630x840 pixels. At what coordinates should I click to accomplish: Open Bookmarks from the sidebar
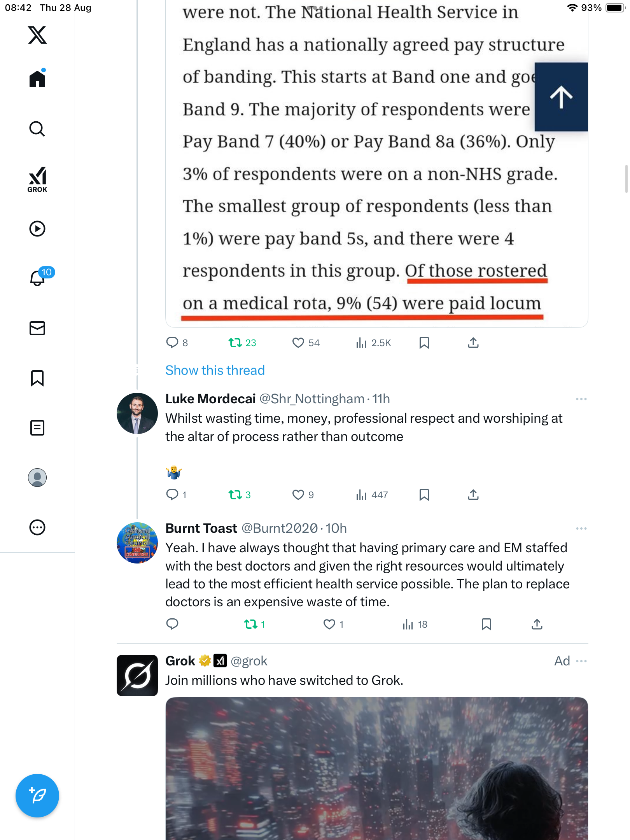(37, 378)
